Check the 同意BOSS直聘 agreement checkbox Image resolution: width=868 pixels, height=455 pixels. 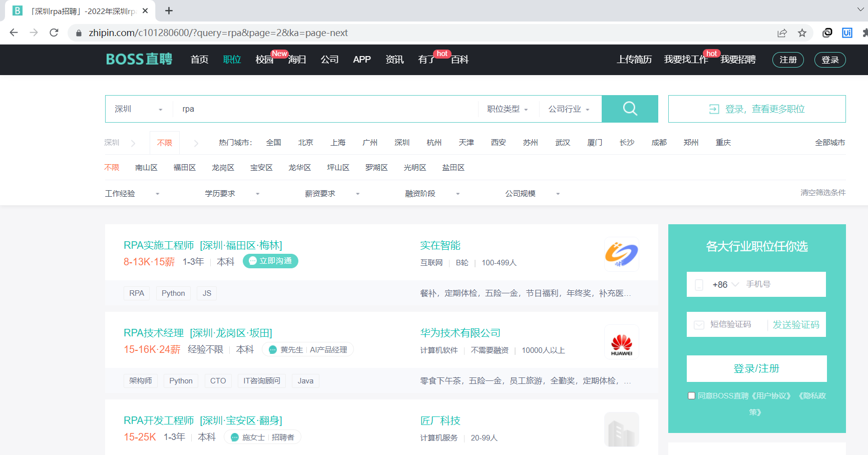point(691,396)
